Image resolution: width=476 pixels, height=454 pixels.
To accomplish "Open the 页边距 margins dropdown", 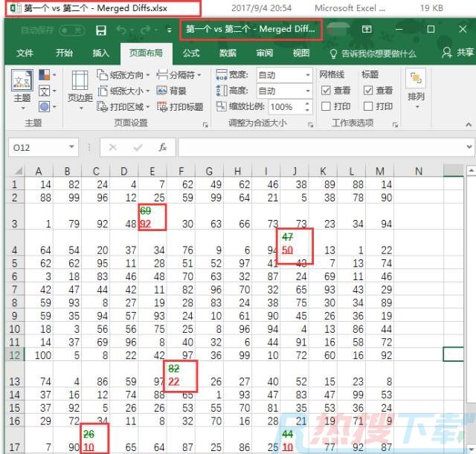I will (80, 90).
